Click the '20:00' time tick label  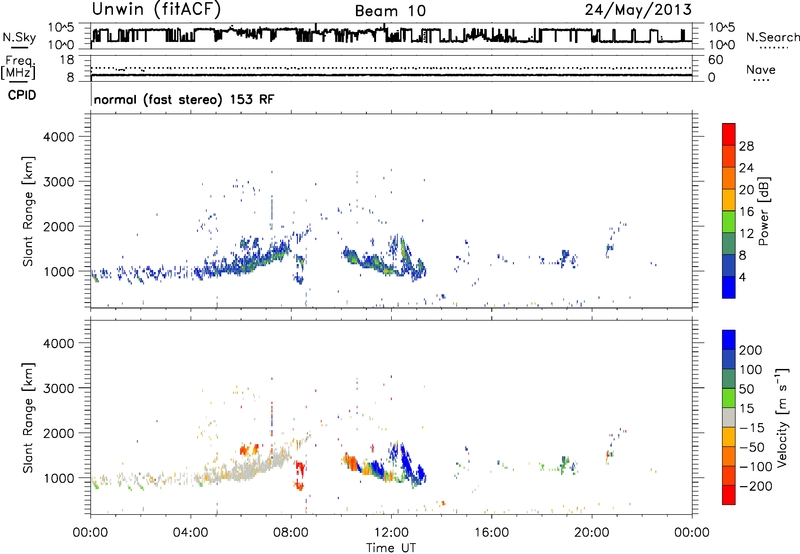(x=591, y=533)
